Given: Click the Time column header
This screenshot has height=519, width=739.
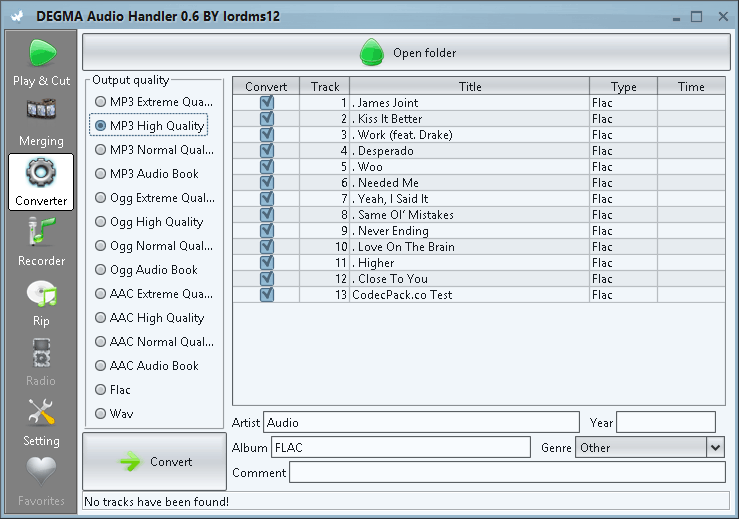Looking at the screenshot, I should click(x=691, y=86).
